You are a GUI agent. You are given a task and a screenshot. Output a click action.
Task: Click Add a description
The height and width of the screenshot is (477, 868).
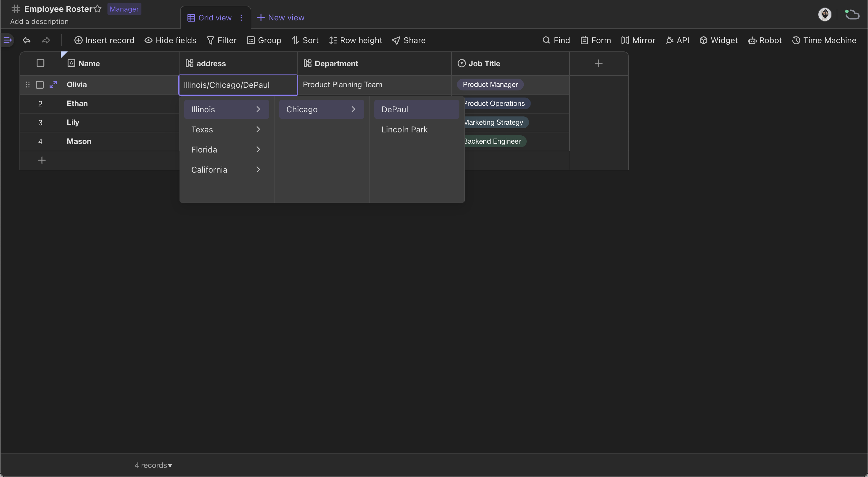[x=39, y=22]
